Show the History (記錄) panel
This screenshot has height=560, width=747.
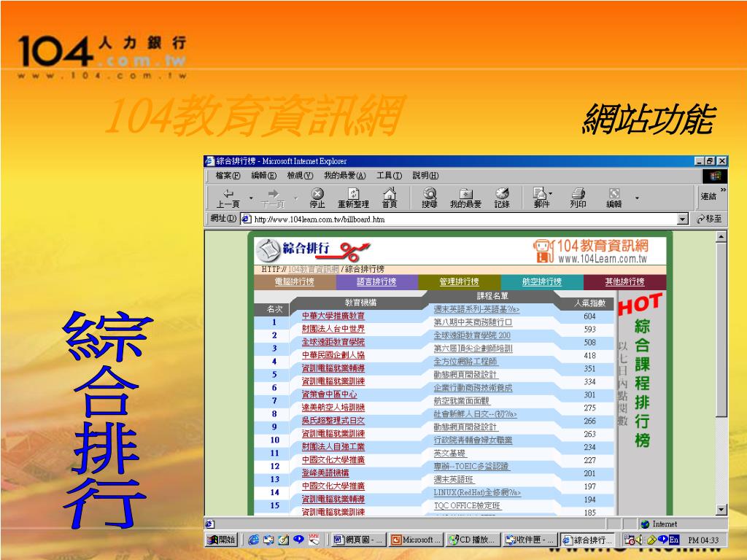point(502,198)
